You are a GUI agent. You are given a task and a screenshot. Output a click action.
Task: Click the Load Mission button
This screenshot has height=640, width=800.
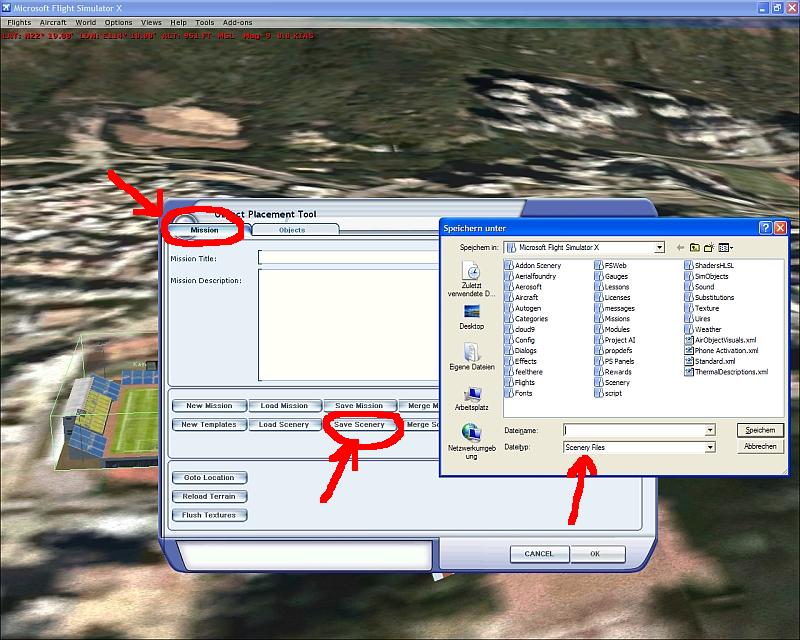tap(284, 406)
